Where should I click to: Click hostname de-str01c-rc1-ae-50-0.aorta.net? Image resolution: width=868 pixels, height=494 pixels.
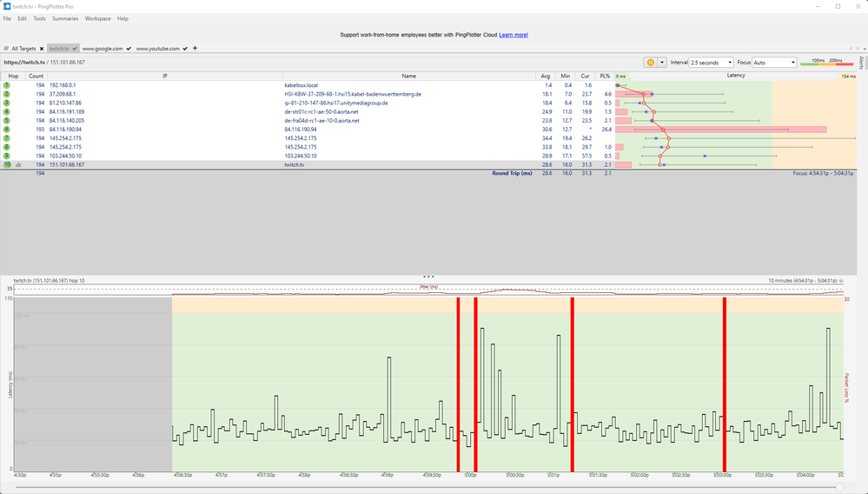[x=321, y=112]
